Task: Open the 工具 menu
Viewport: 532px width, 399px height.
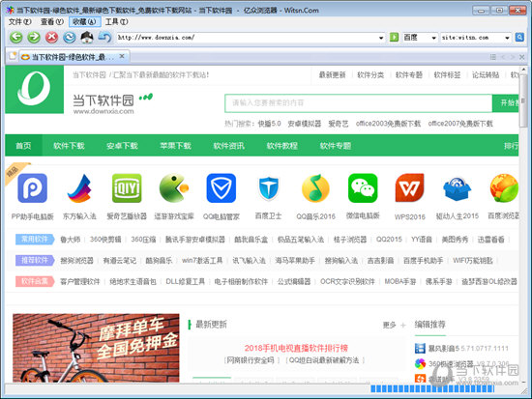Action: coord(116,21)
